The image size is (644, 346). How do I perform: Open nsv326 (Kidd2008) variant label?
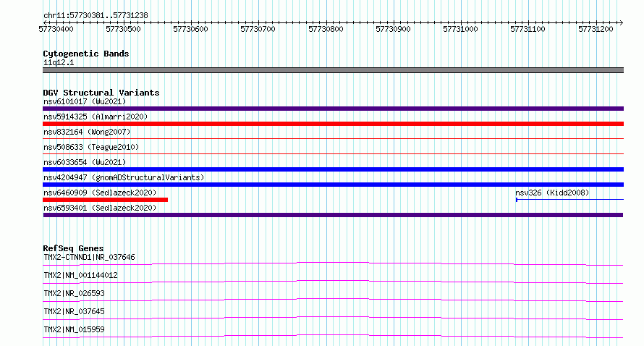click(552, 193)
